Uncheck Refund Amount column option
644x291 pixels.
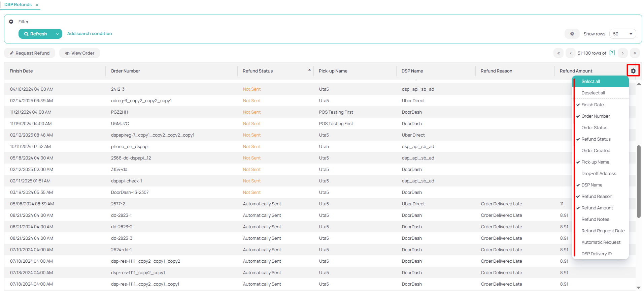pos(601,208)
